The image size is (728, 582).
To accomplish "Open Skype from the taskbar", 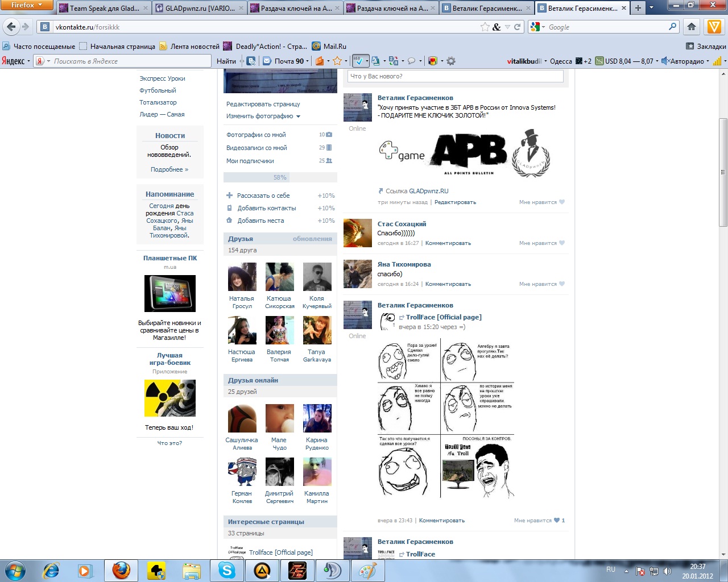I will (x=227, y=570).
